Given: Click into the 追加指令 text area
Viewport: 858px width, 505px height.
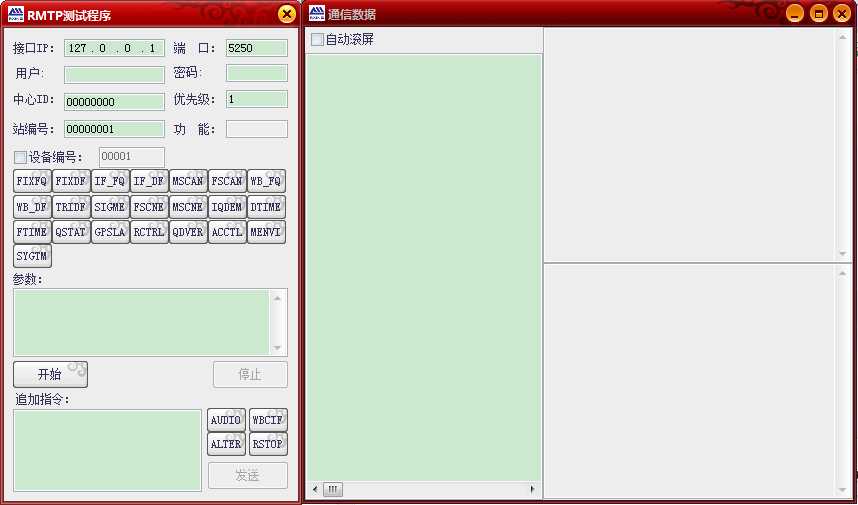Looking at the screenshot, I should [108, 450].
